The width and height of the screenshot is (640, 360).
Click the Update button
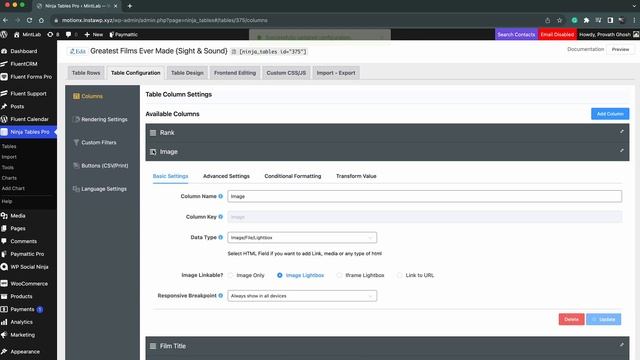click(604, 319)
